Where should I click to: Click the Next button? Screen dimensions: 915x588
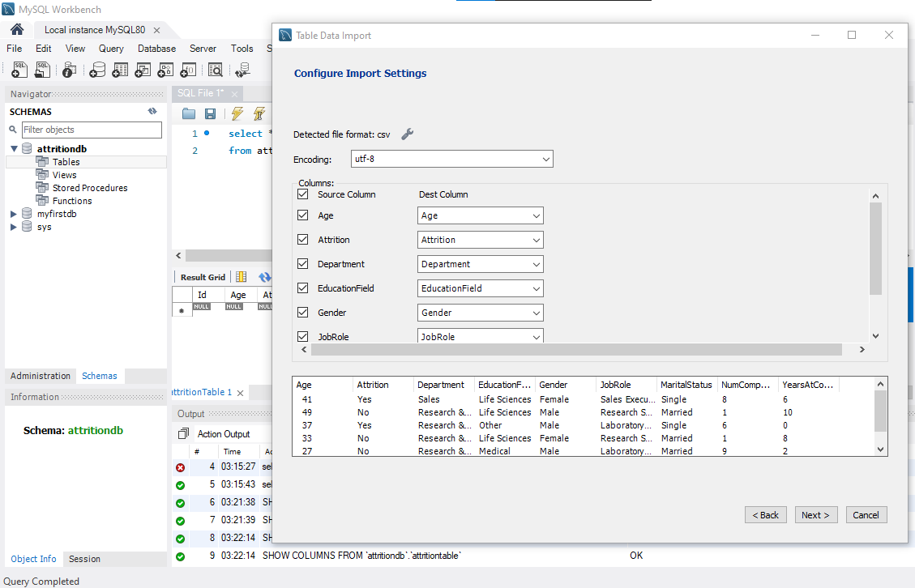[x=815, y=515]
